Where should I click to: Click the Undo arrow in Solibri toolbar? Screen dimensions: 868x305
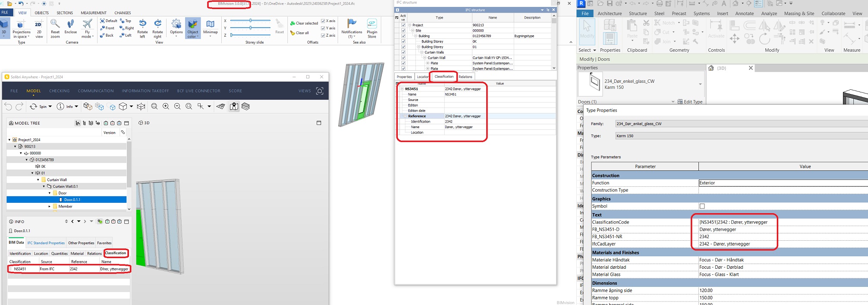tap(8, 106)
